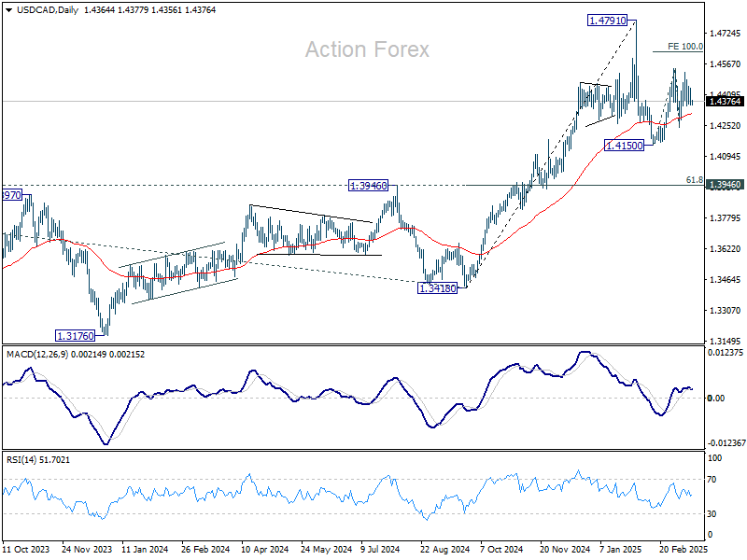Select the Action Forex watermark text
Screen dimensions: 747x560
pyautogui.click(x=367, y=49)
